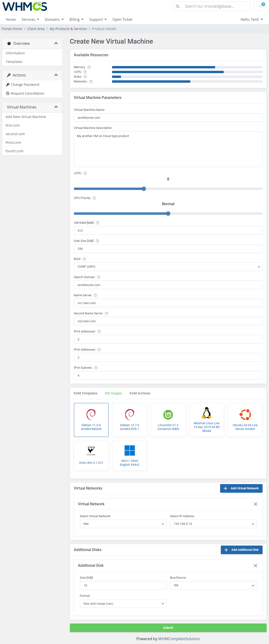This screenshot has width=269, height=644.
Task: Open the BIOS dropdown
Action: (x=168, y=267)
